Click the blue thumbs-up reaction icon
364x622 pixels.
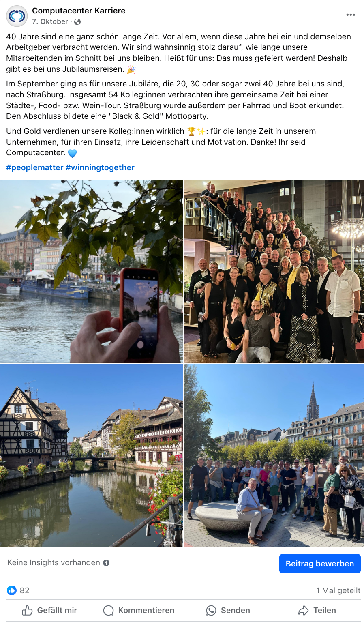point(12,590)
